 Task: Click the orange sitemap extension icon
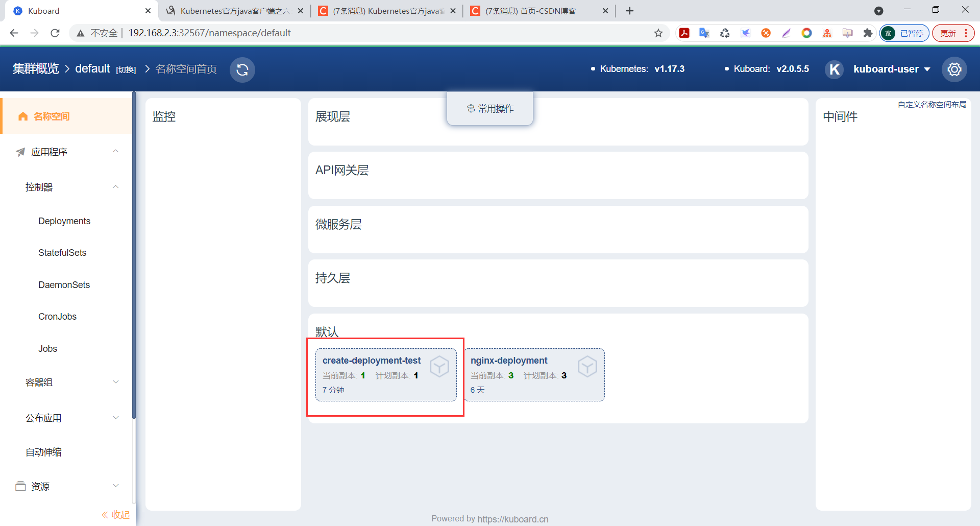[827, 33]
